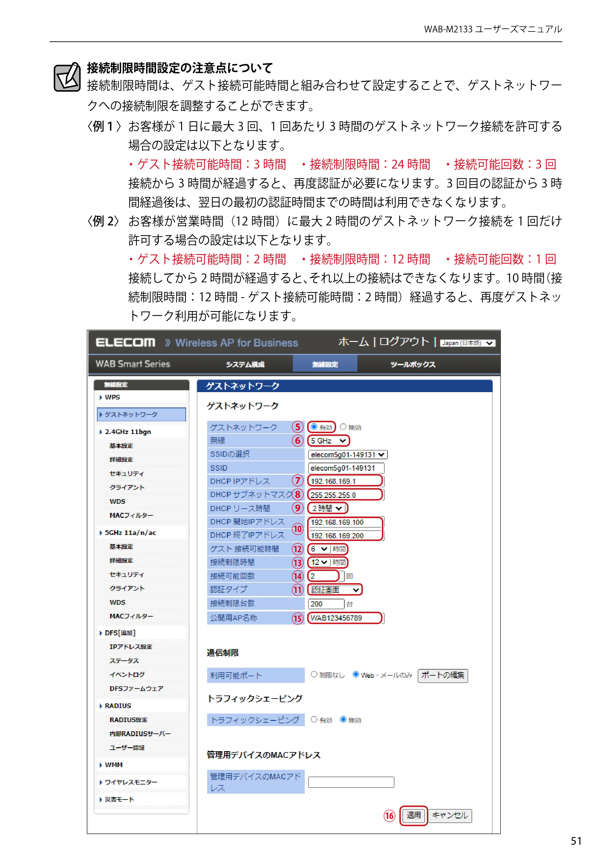
Task: Switch to the ツールボックス tab
Action: pyautogui.click(x=413, y=365)
